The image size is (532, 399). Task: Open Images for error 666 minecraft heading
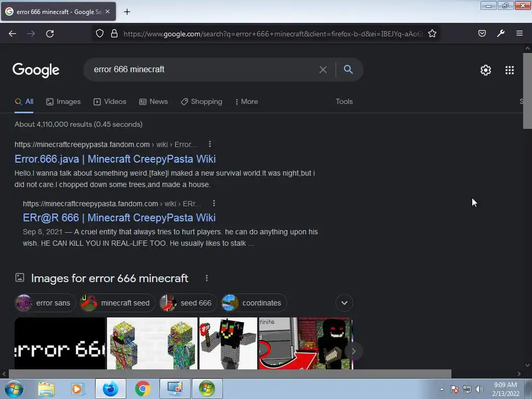click(110, 278)
